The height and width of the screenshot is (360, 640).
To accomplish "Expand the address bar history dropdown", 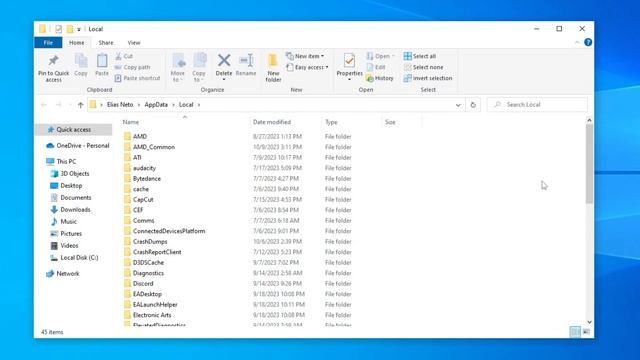I will 458,105.
